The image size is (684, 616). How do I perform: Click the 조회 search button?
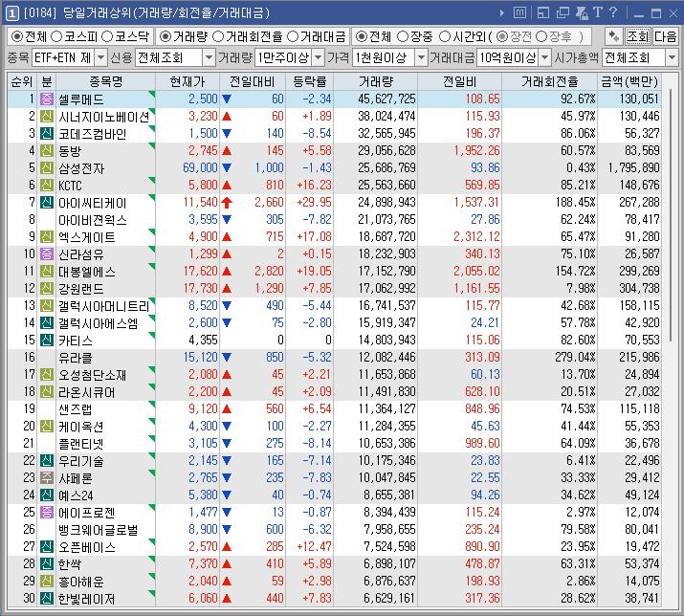[638, 36]
